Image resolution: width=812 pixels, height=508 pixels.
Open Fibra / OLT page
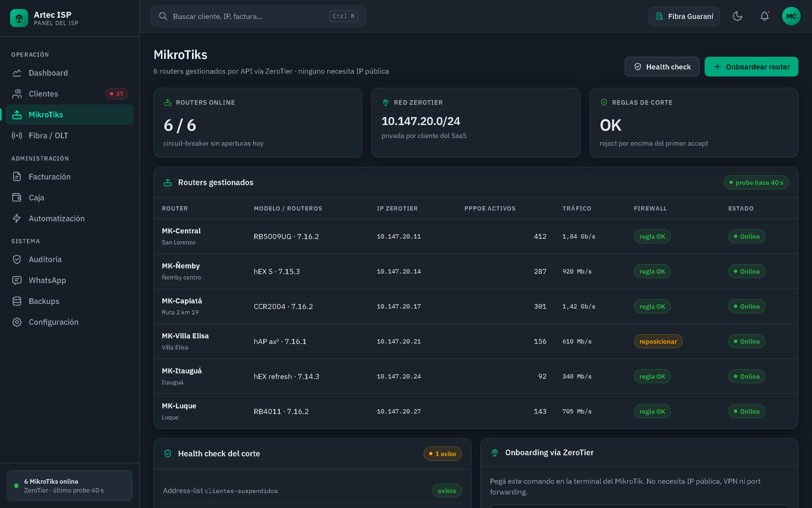click(x=70, y=135)
